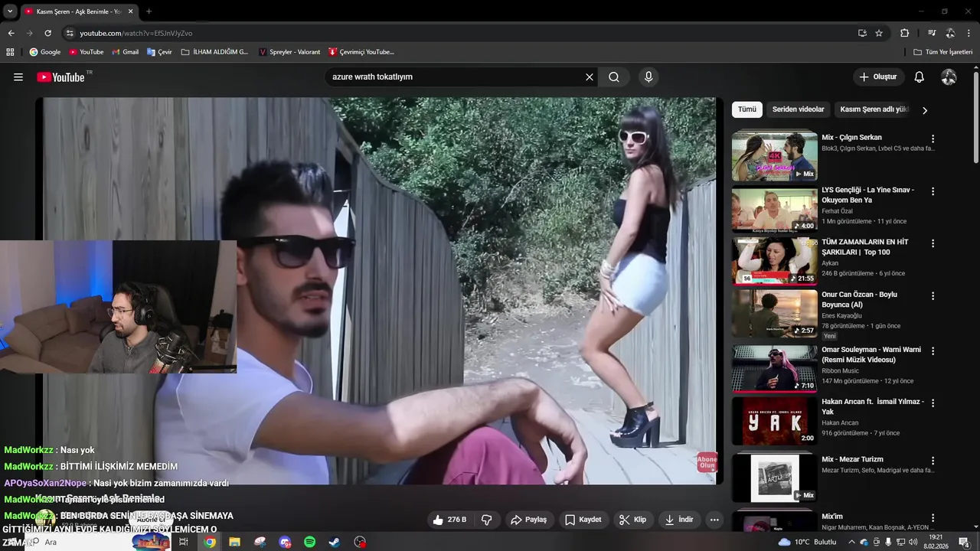The width and height of the screenshot is (980, 551).
Task: Open the taskbar clock showing 19:21
Action: (936, 542)
